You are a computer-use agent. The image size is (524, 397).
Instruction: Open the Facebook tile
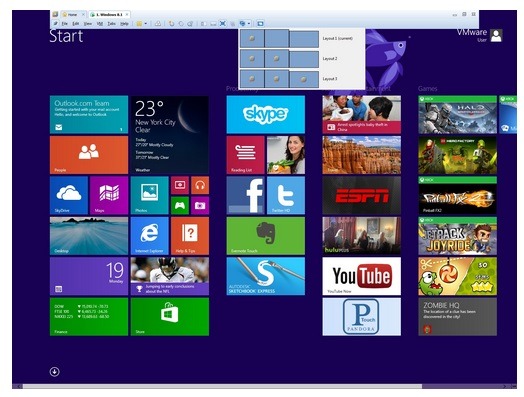coord(246,195)
